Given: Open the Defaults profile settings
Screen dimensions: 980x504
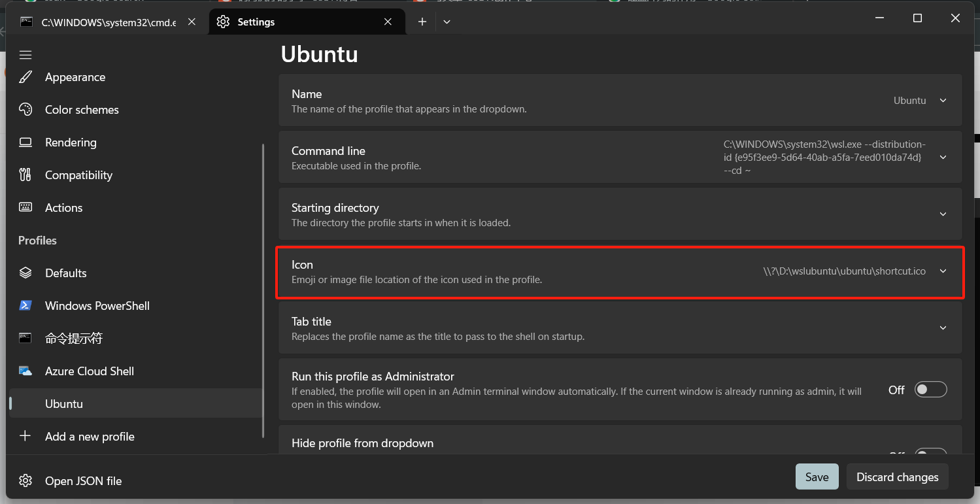Looking at the screenshot, I should pos(65,273).
